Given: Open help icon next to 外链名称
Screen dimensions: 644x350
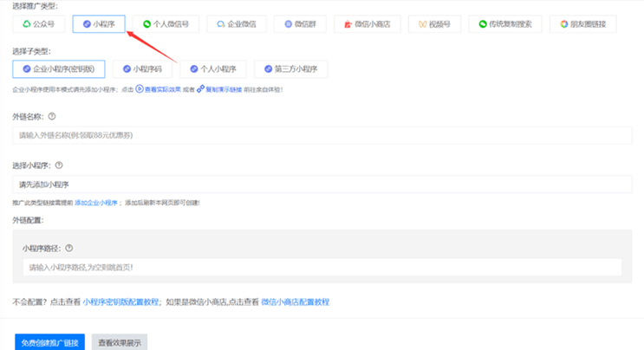Looking at the screenshot, I should click(x=52, y=117).
